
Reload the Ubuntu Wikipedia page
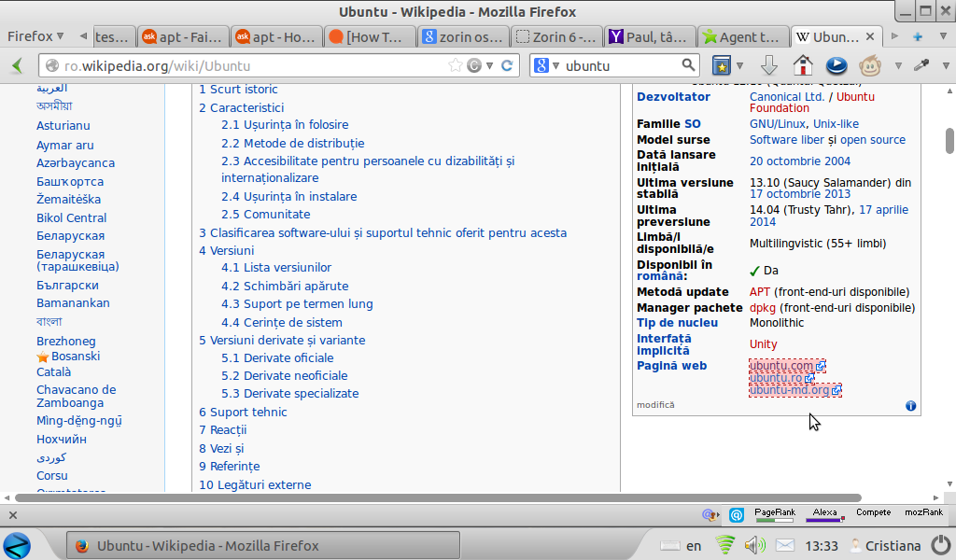(507, 66)
